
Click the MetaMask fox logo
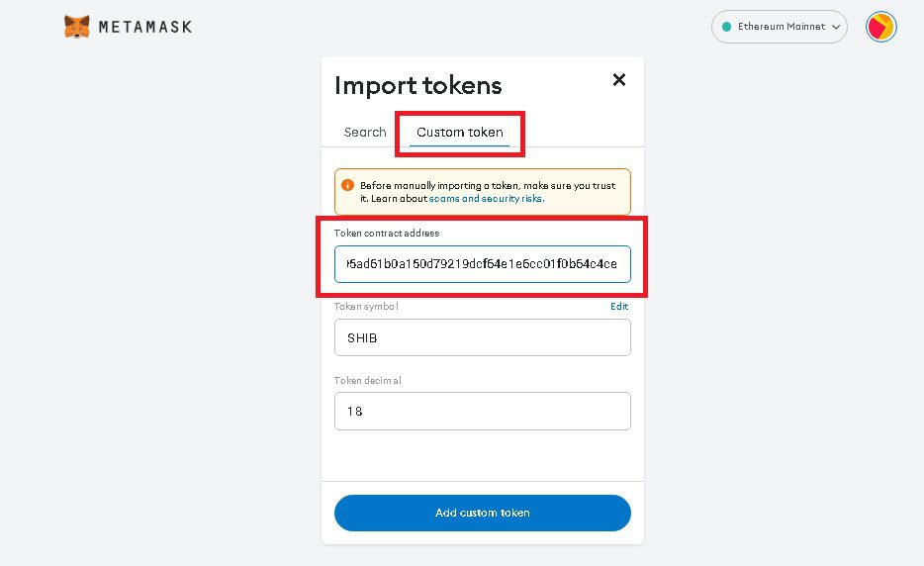[x=77, y=27]
